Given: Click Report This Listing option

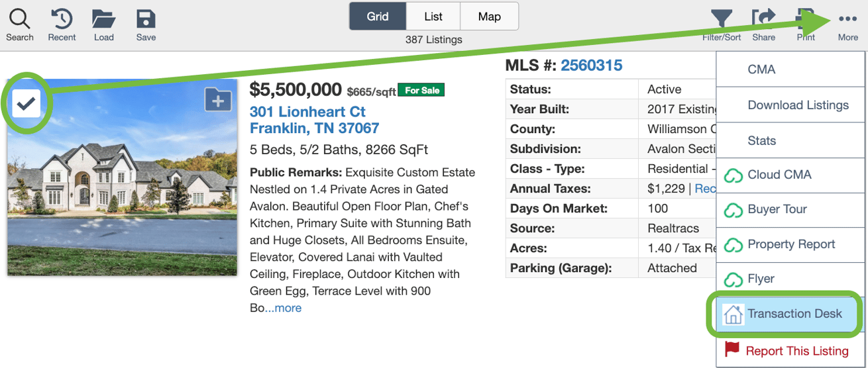Looking at the screenshot, I should tap(796, 351).
